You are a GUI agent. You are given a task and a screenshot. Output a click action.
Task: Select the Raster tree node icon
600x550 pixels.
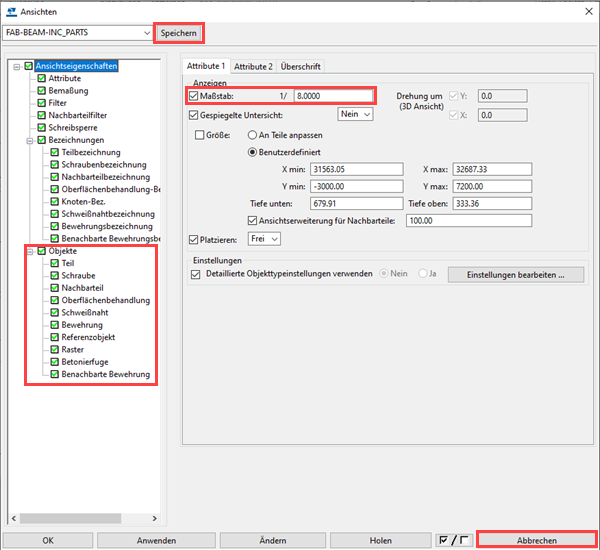(x=55, y=350)
